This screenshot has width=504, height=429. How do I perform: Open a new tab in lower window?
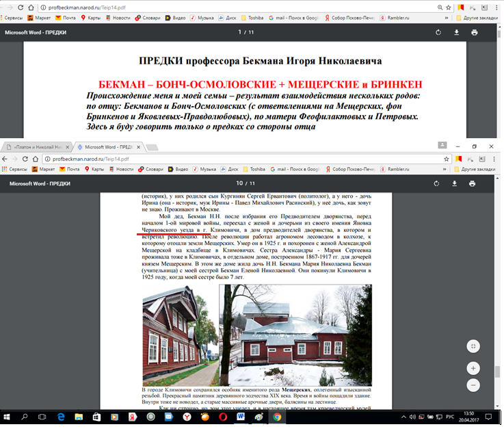[152, 147]
